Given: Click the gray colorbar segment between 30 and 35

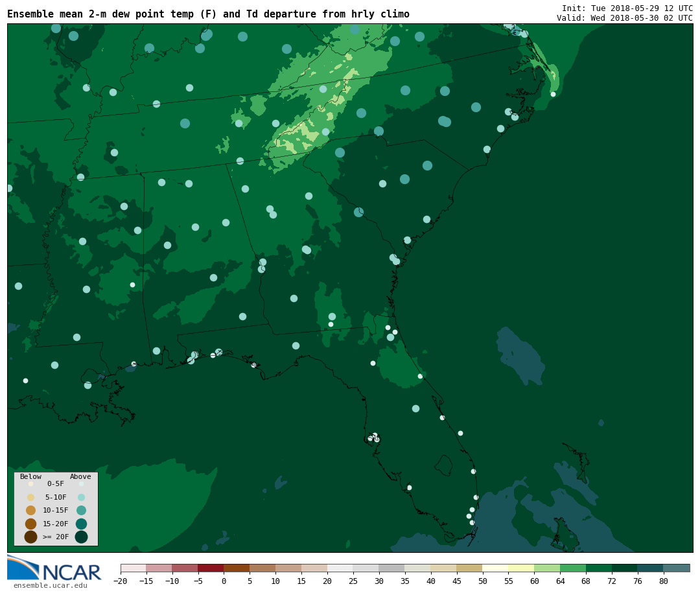Looking at the screenshot, I should (x=391, y=568).
